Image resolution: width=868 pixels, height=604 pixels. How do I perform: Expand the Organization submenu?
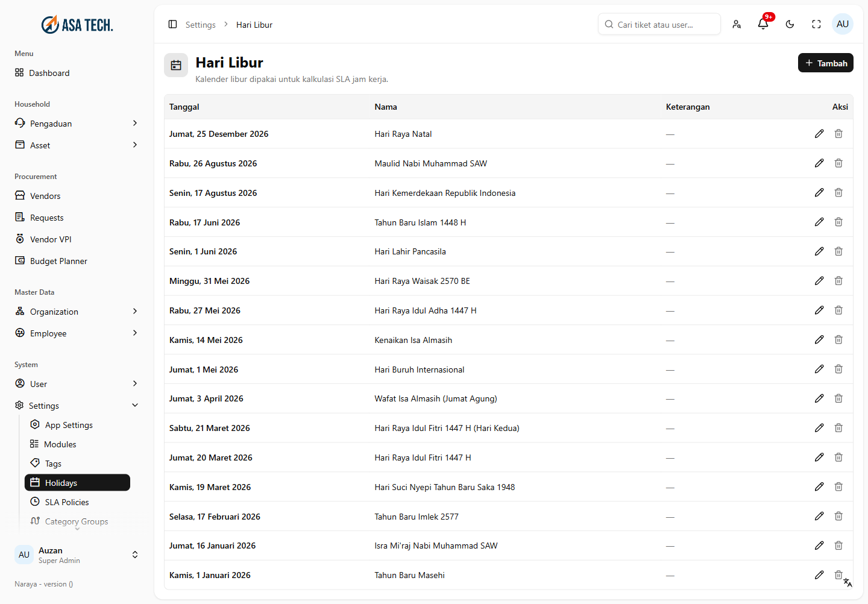pyautogui.click(x=135, y=311)
